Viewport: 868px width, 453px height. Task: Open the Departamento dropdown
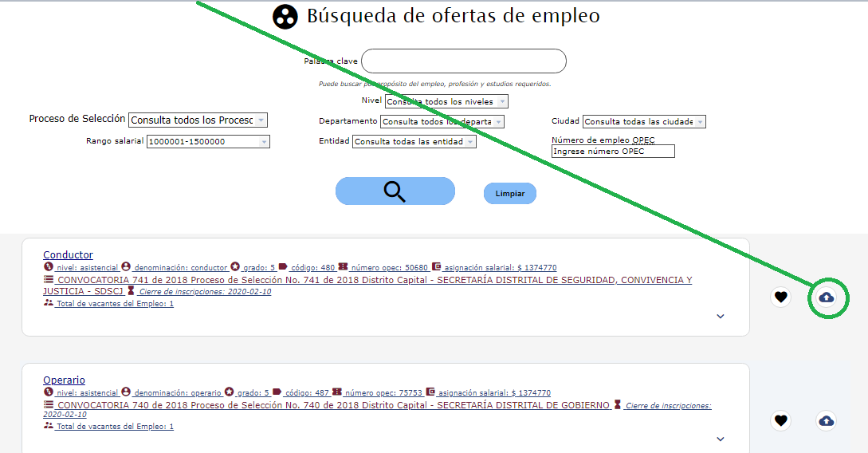pos(442,122)
